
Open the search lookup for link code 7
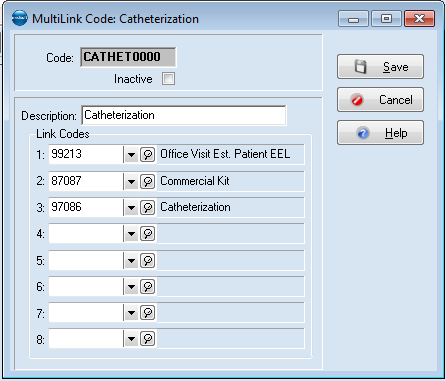pyautogui.click(x=148, y=313)
